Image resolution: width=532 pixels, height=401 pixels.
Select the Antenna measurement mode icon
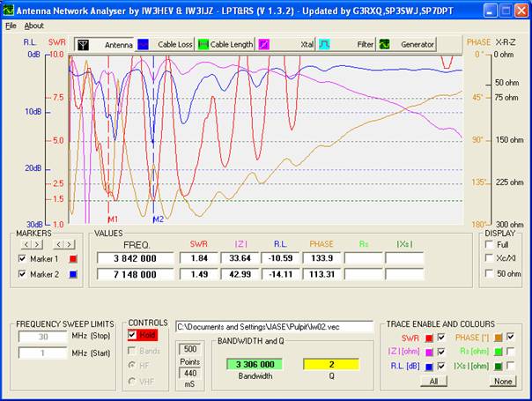coord(84,44)
